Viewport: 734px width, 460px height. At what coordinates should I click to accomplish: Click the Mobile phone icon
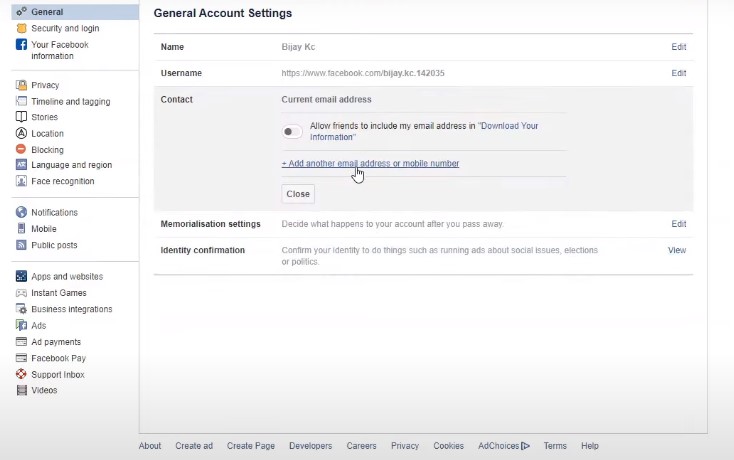[x=22, y=228]
